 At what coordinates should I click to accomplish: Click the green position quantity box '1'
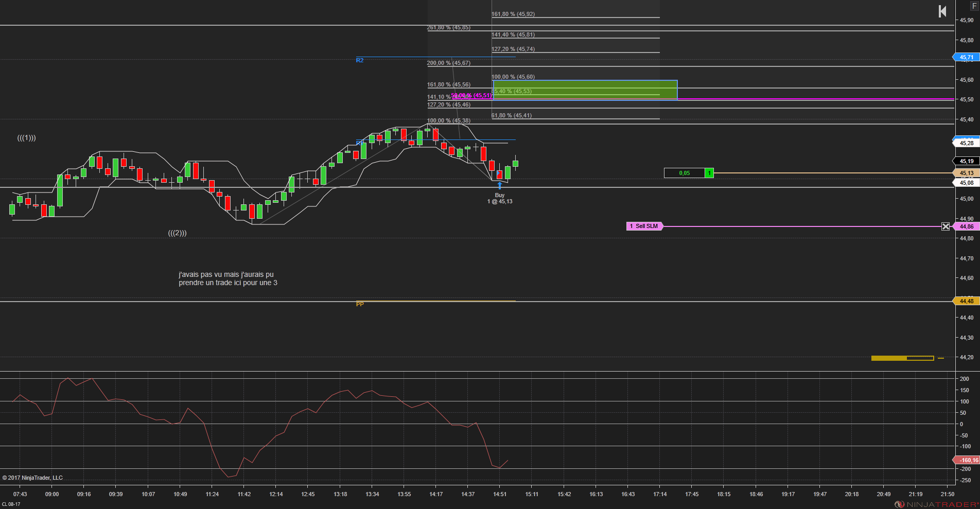click(x=709, y=173)
